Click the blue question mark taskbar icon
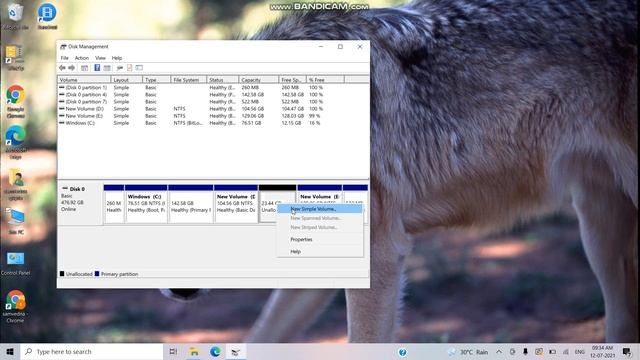640x360 pixels. 402,352
